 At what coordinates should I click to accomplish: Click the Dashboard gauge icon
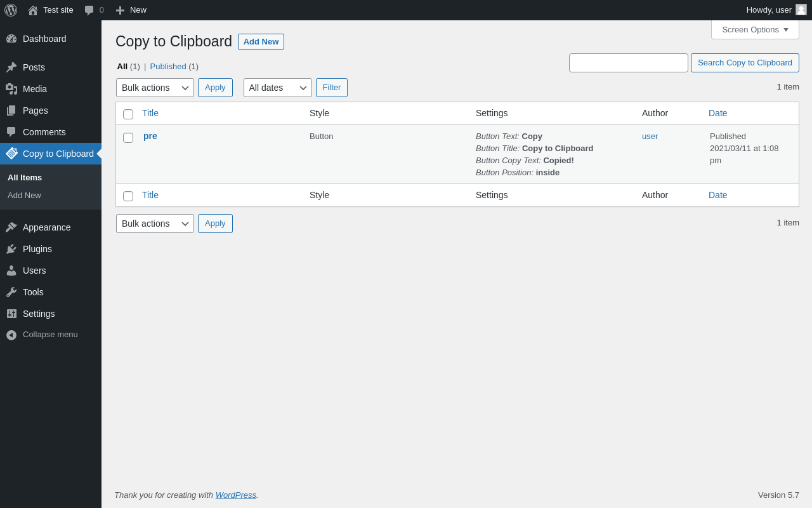pyautogui.click(x=11, y=39)
